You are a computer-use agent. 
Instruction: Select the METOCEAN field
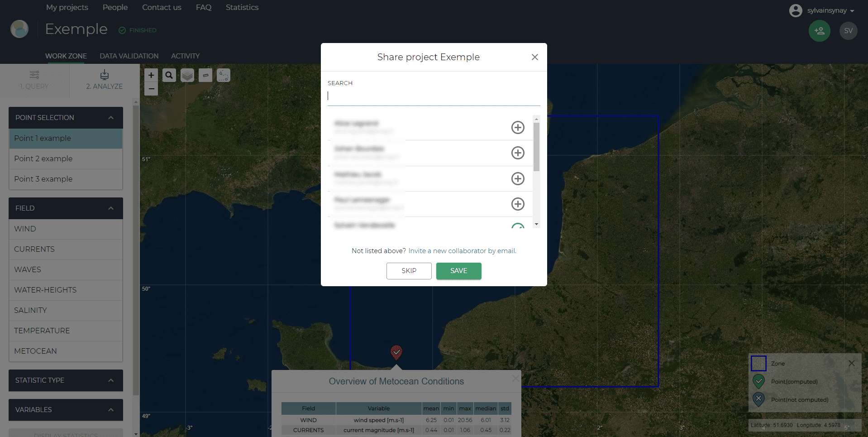(x=66, y=351)
